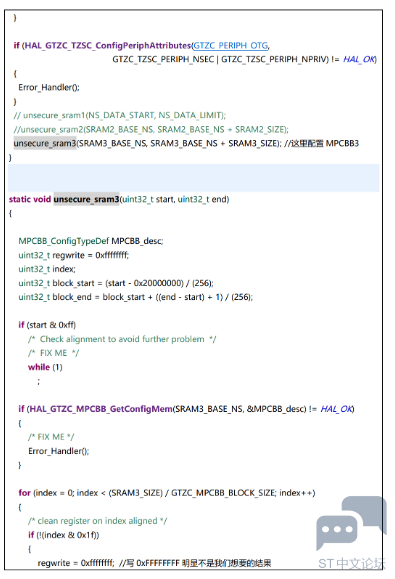Click the 'for' loop keyword

pos(24,493)
